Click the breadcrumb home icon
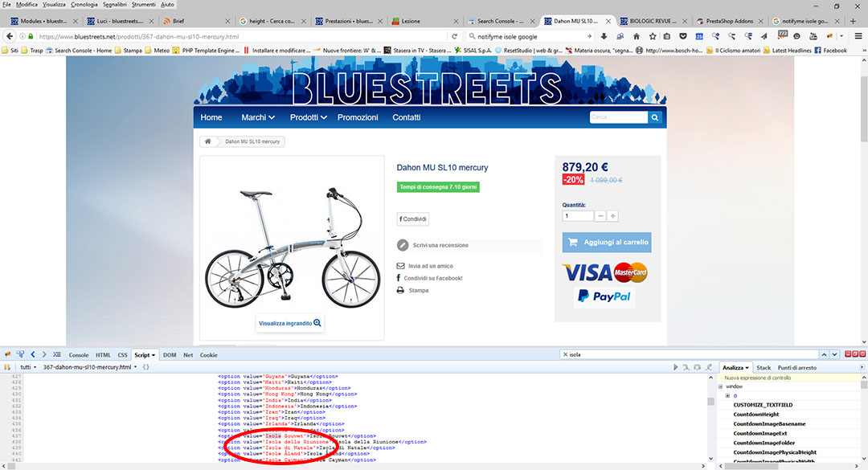Image resolution: width=868 pixels, height=470 pixels. 208,141
